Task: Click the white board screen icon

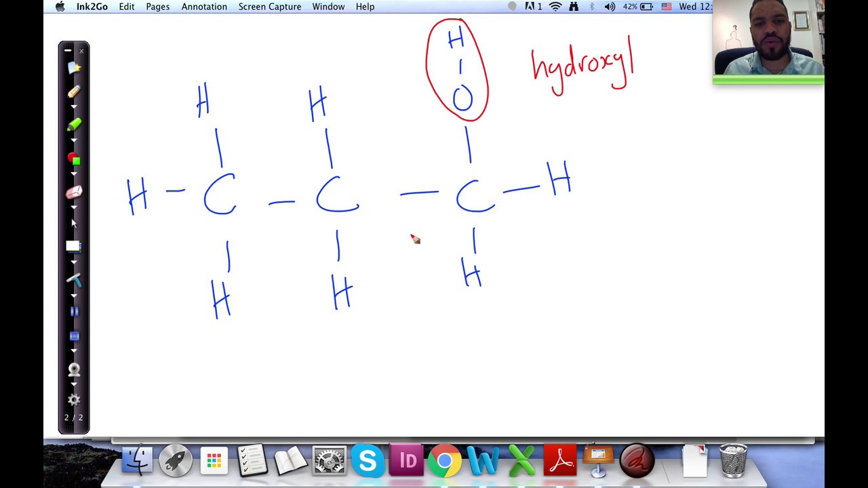Action: 73,247
